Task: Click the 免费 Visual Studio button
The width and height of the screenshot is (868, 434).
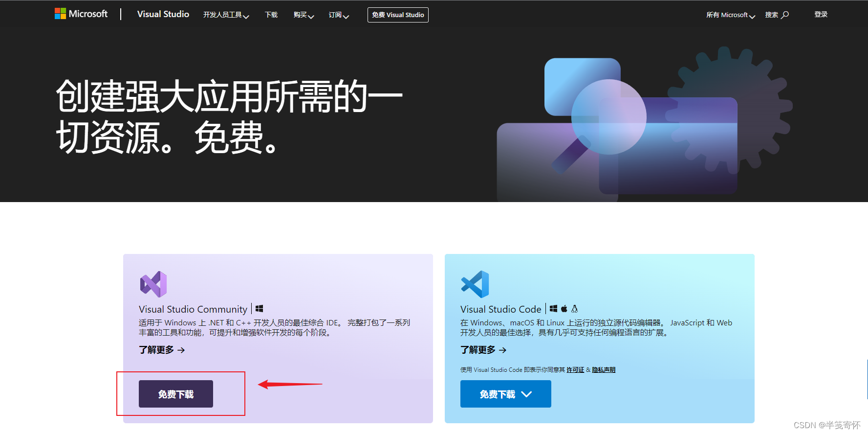Action: coord(398,15)
